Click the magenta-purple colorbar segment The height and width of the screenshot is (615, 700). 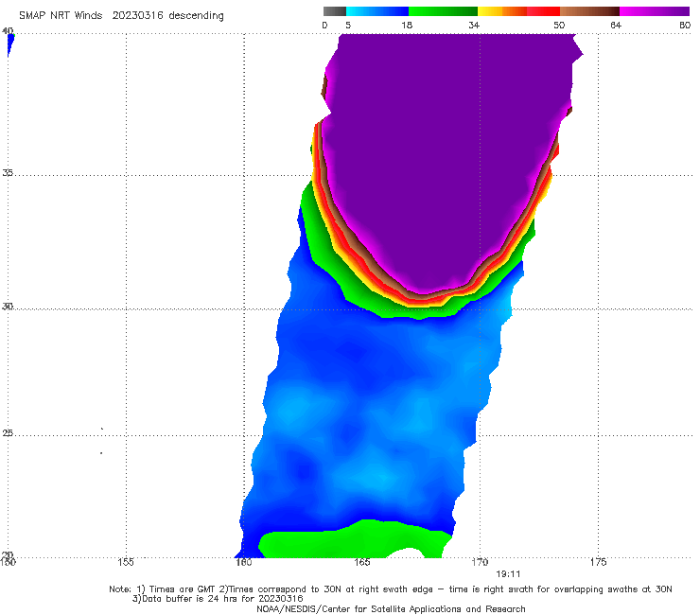pos(655,11)
